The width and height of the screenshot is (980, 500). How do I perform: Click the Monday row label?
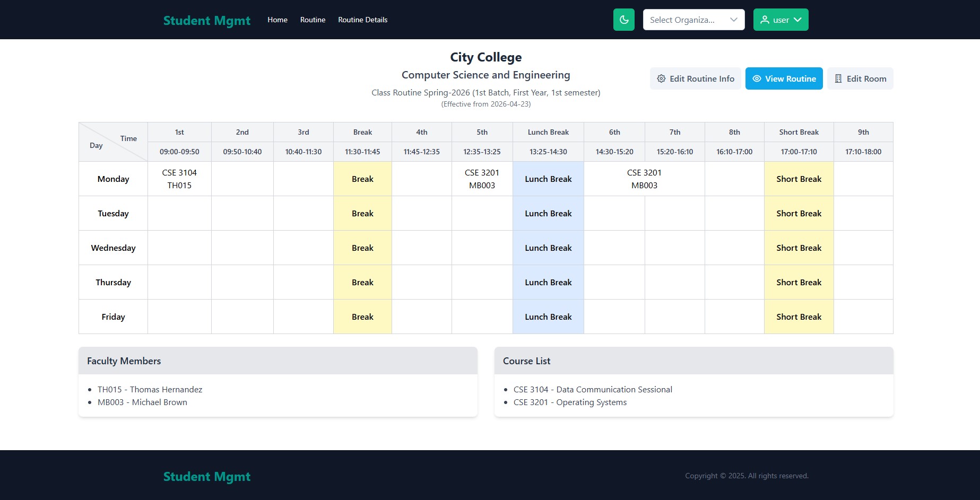click(113, 179)
